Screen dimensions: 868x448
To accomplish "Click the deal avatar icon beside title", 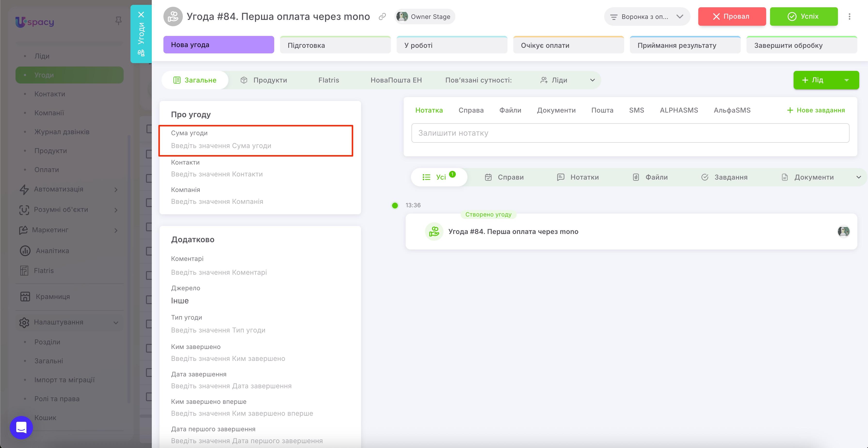I will [173, 17].
